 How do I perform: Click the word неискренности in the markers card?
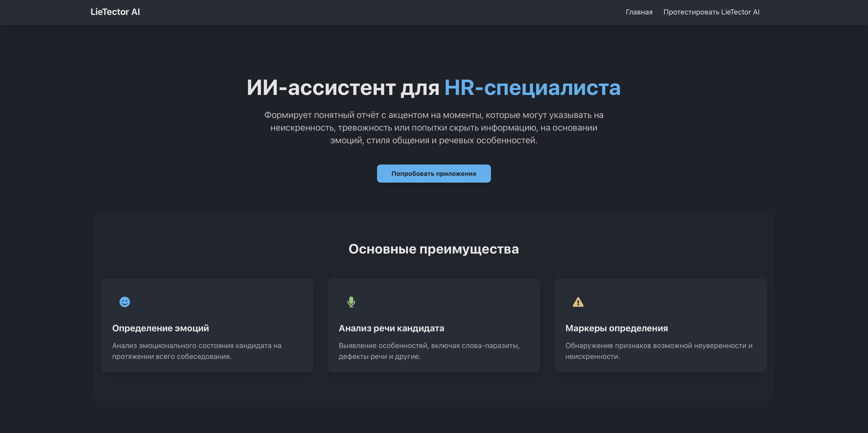pyautogui.click(x=592, y=357)
